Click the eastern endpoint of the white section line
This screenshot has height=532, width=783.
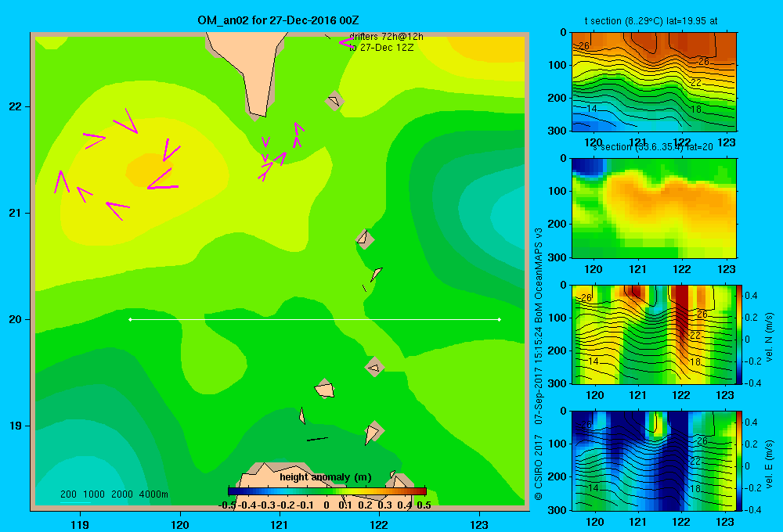(x=500, y=319)
